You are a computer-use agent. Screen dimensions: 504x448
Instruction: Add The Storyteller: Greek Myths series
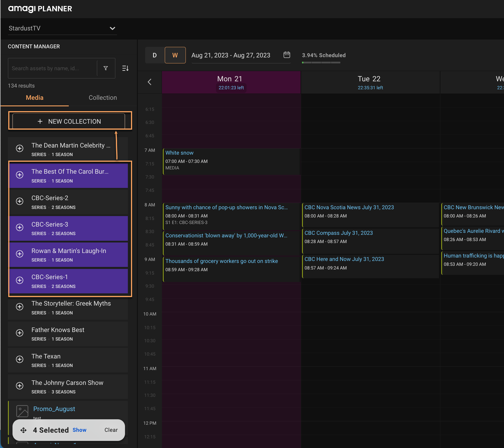(20, 307)
